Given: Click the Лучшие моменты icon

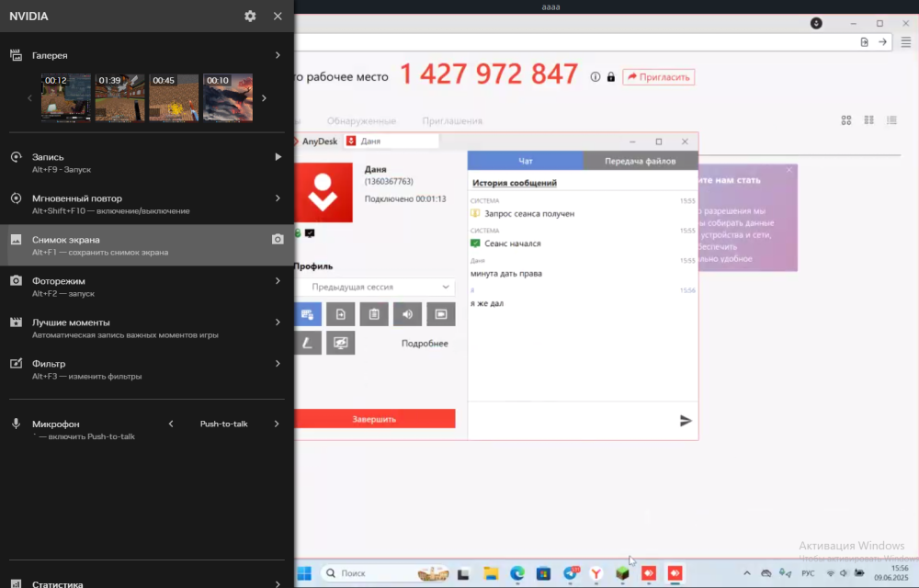Looking at the screenshot, I should pyautogui.click(x=16, y=322).
